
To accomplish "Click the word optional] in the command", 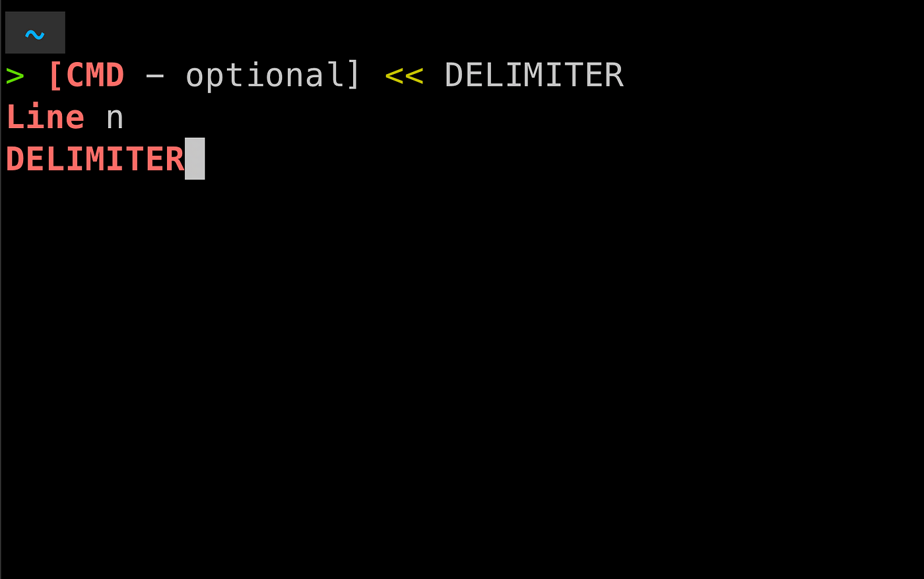I will [273, 75].
